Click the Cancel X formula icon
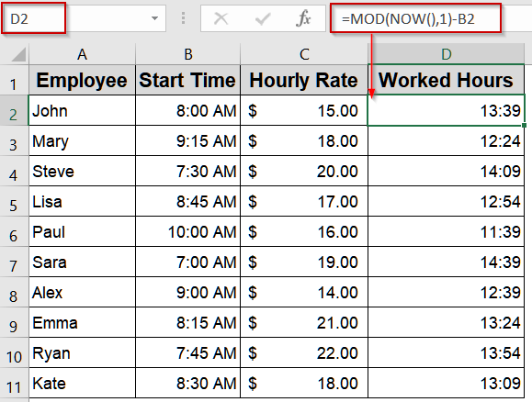This screenshot has width=532, height=402. 221,18
